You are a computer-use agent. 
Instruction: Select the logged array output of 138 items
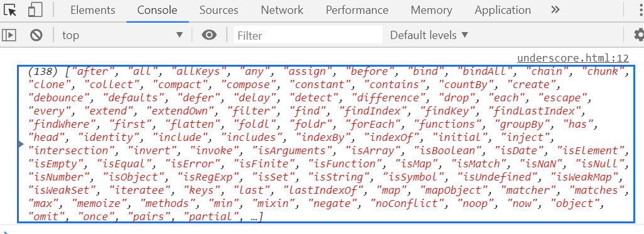click(x=326, y=144)
